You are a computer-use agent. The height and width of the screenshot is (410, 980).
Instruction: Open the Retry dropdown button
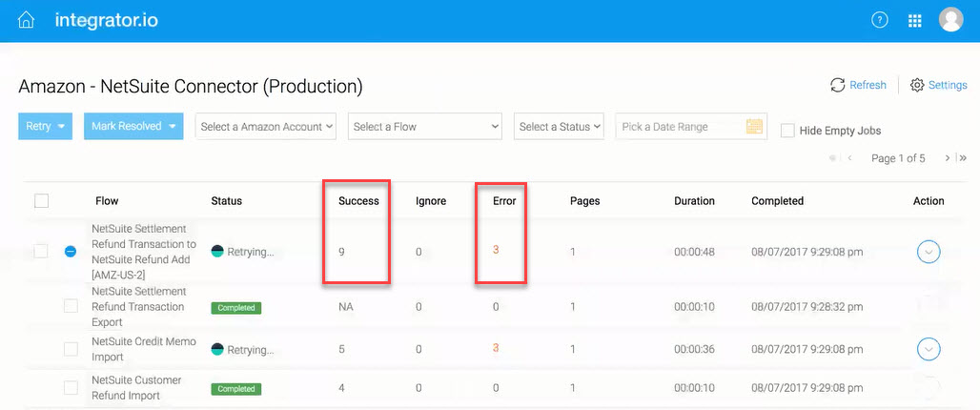click(x=46, y=126)
